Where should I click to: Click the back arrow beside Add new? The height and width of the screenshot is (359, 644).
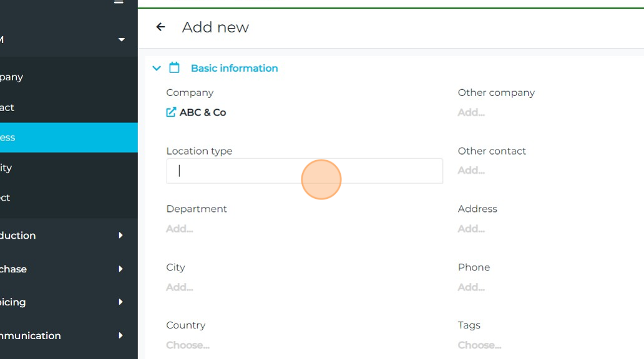(x=160, y=27)
